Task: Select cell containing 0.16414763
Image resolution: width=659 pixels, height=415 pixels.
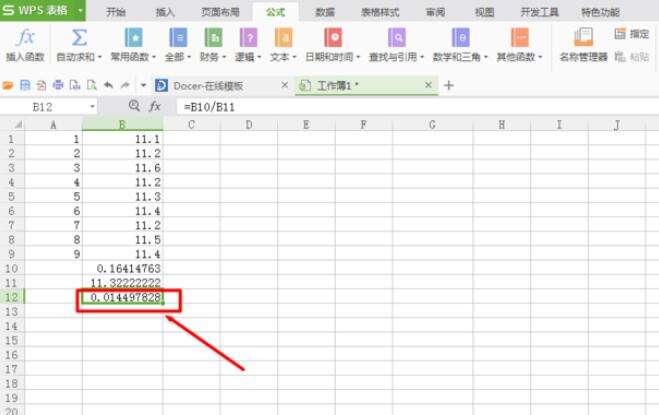Action: (122, 268)
